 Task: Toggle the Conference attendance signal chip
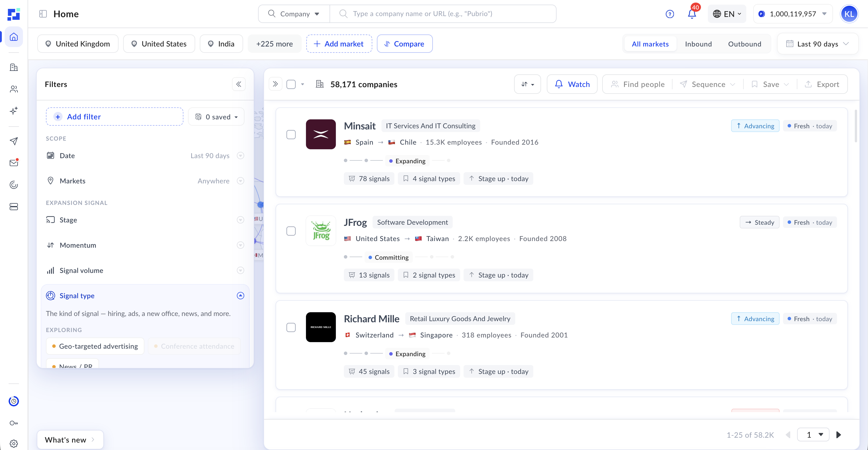point(194,346)
